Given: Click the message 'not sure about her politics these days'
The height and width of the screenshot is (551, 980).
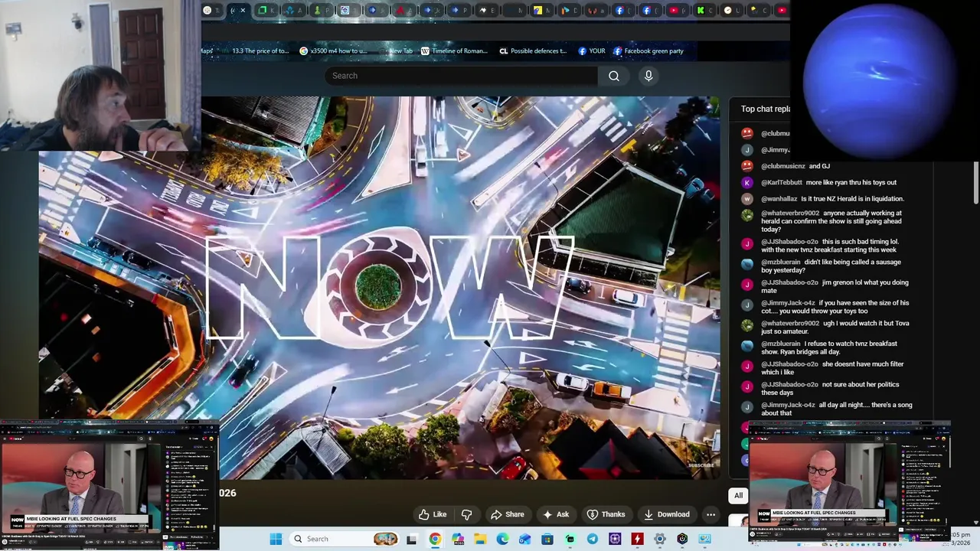Looking at the screenshot, I should pyautogui.click(x=830, y=388).
